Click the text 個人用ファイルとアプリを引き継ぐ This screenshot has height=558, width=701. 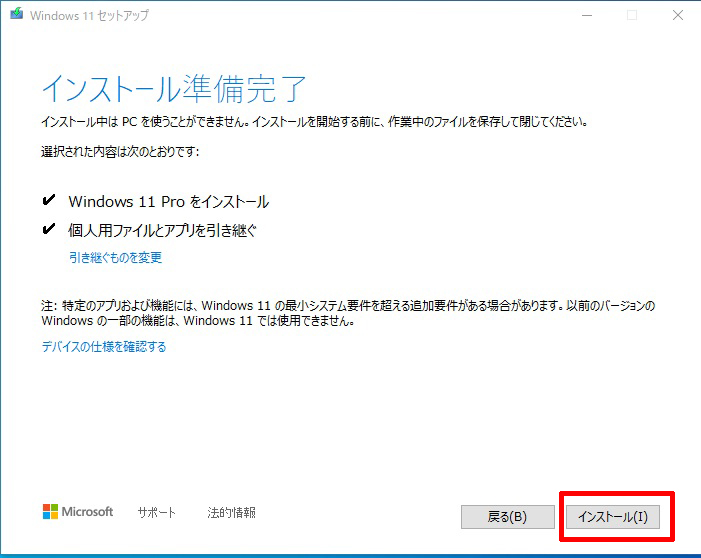tap(162, 230)
